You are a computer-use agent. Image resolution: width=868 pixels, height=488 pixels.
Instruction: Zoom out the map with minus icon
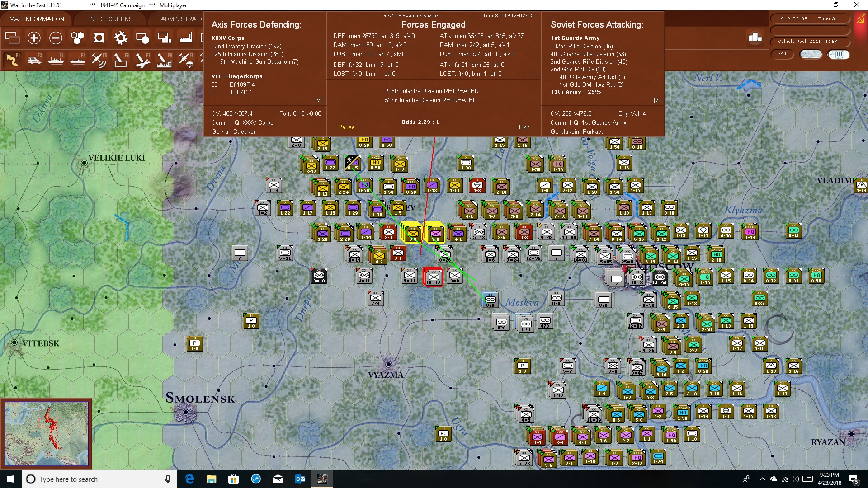pos(56,38)
